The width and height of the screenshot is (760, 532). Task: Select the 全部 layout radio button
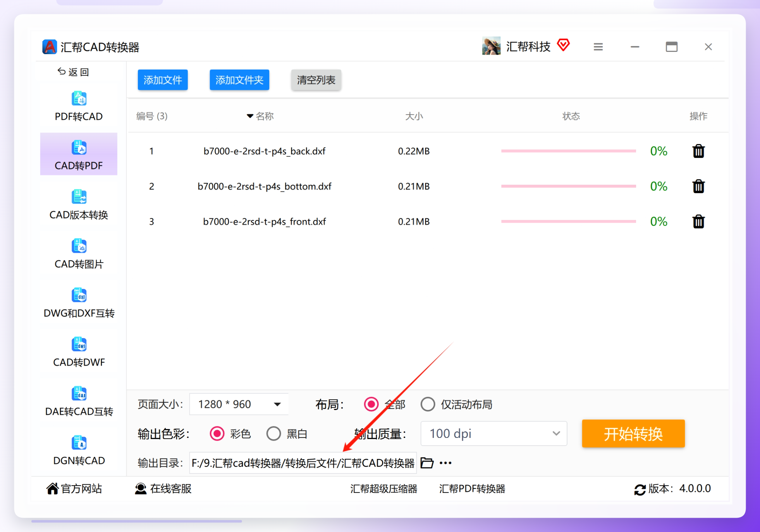371,404
